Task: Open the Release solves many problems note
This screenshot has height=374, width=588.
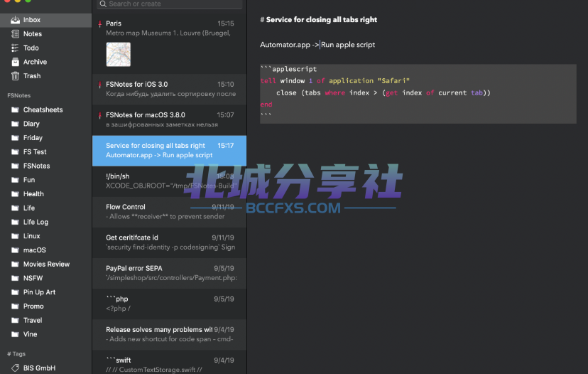Action: point(170,335)
